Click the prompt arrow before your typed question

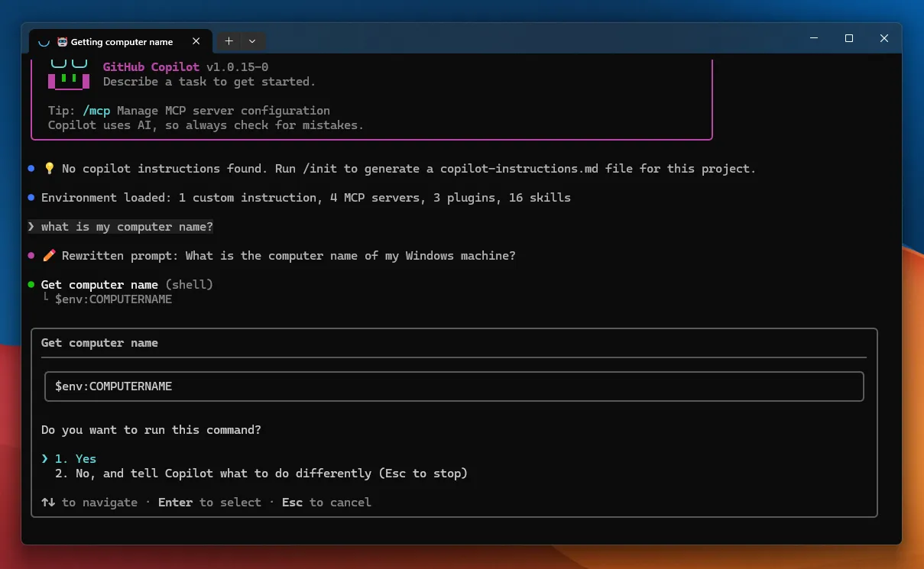point(31,226)
